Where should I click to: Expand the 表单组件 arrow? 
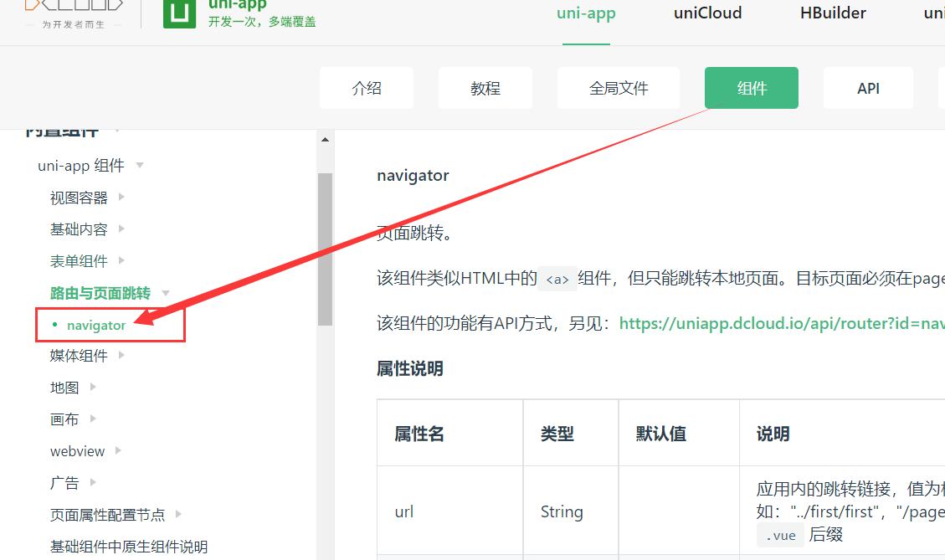121,260
